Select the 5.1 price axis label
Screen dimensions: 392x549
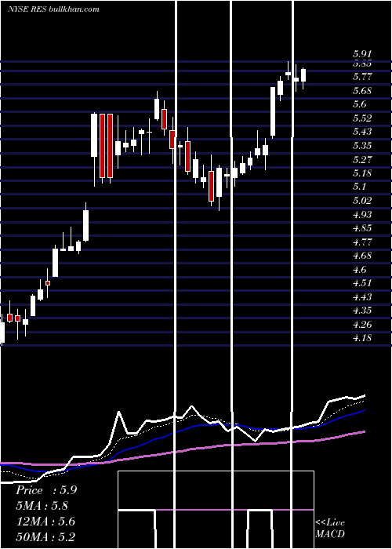click(359, 187)
